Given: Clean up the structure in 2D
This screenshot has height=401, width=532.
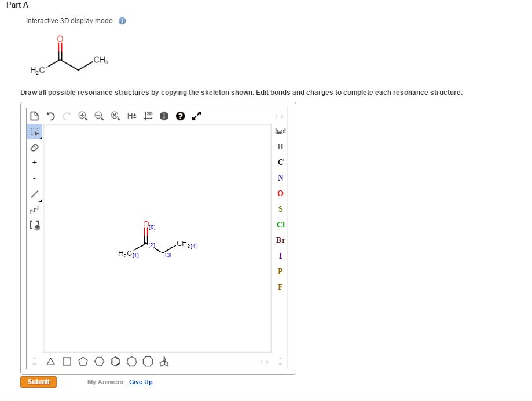Looking at the screenshot, I should point(147,116).
